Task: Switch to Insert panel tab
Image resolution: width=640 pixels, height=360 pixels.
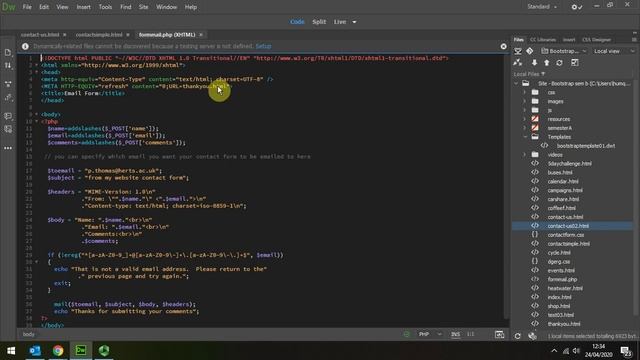Action: click(x=569, y=40)
